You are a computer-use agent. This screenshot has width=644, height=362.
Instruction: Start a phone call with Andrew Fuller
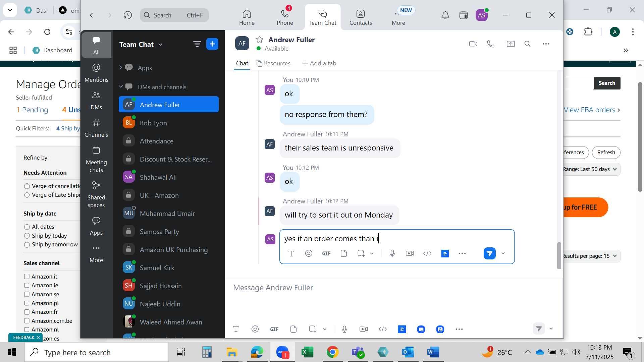point(491,44)
